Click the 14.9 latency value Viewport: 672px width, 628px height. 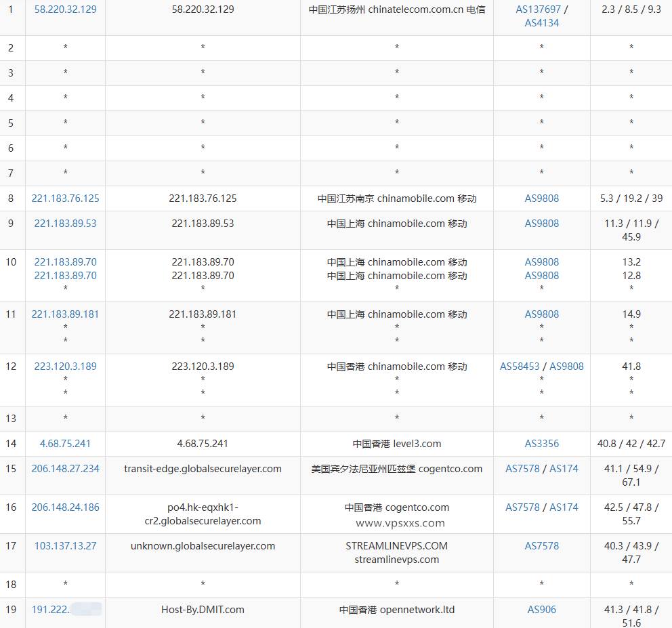631,314
